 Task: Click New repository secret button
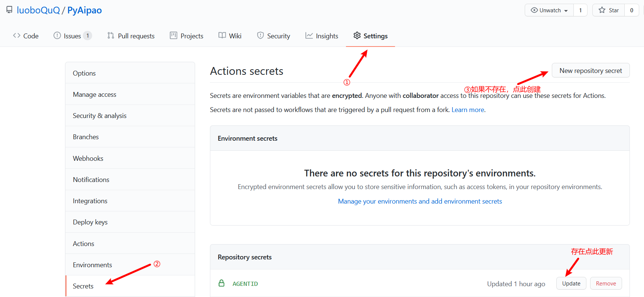[590, 70]
